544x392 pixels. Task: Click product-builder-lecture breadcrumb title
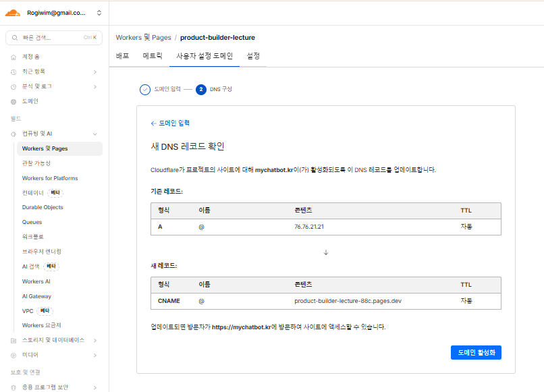click(217, 38)
